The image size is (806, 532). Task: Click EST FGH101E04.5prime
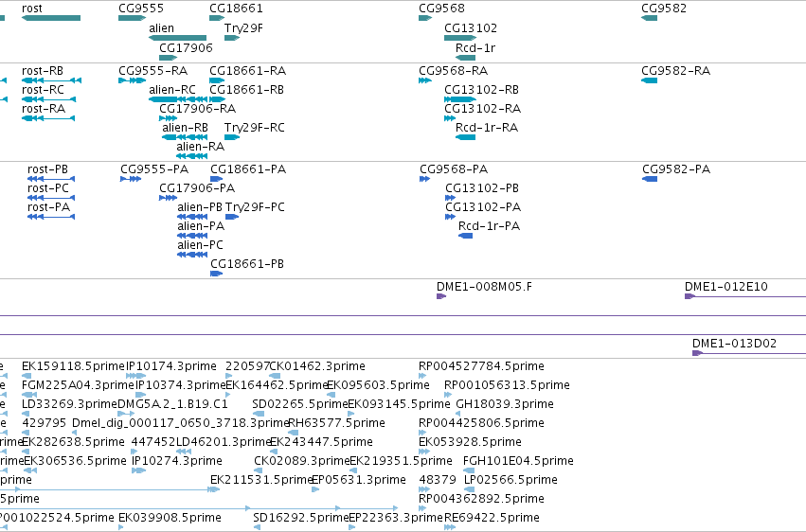coord(518,461)
